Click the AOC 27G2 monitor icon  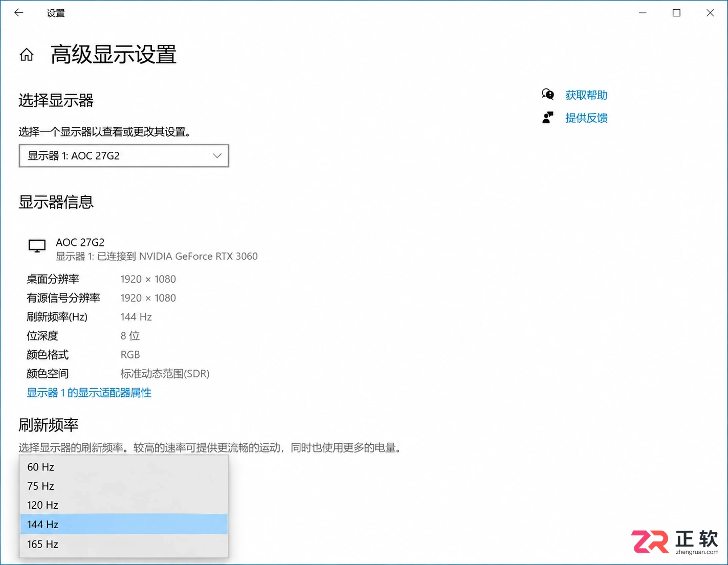[x=37, y=246]
